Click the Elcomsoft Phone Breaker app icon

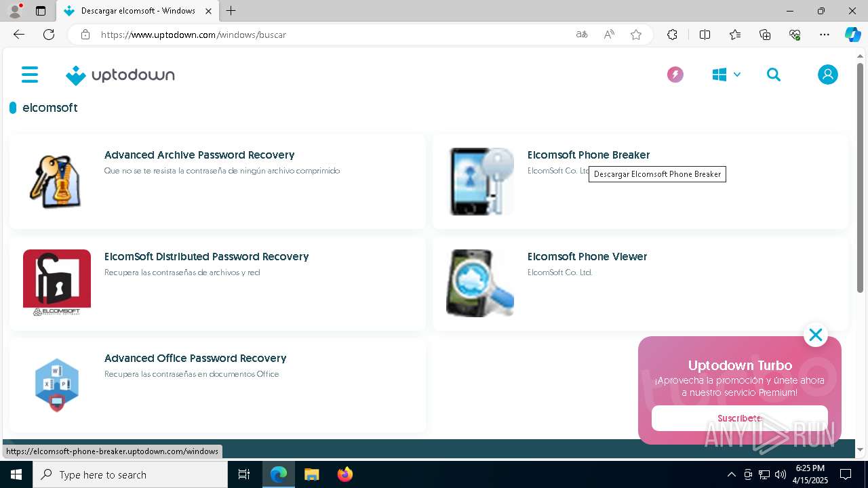pos(480,182)
